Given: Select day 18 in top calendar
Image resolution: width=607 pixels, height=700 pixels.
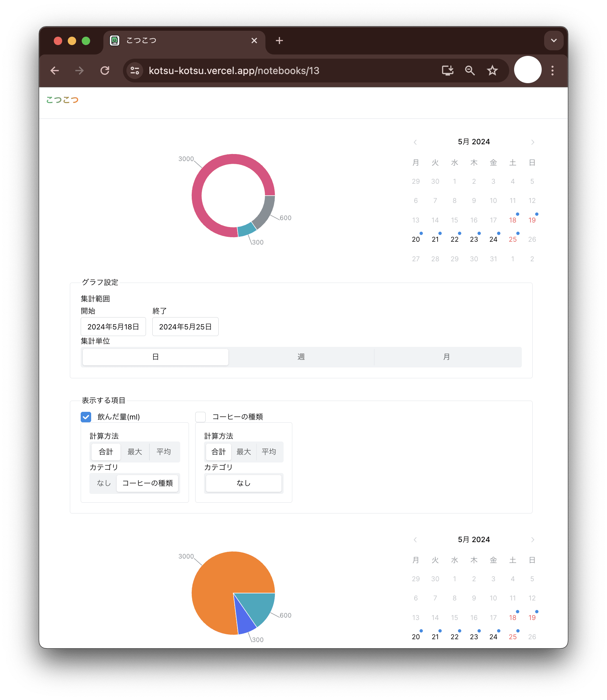Looking at the screenshot, I should [513, 220].
